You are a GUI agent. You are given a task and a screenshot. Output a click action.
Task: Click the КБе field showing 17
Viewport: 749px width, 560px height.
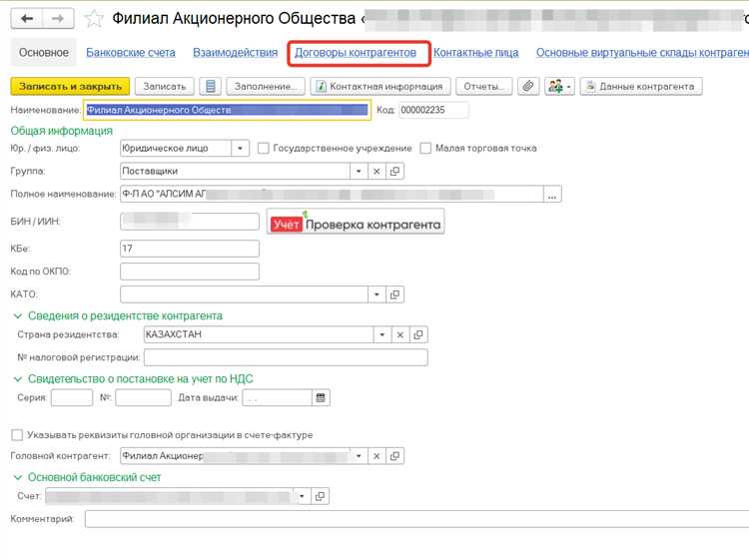(190, 249)
